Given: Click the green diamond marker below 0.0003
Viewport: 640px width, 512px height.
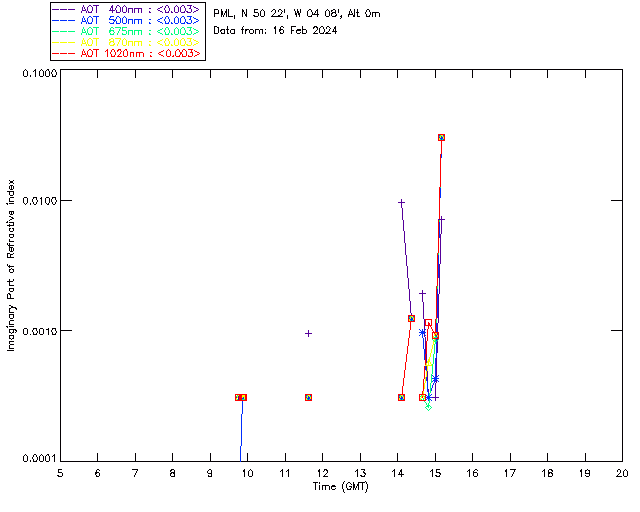Looking at the screenshot, I should coord(428,407).
